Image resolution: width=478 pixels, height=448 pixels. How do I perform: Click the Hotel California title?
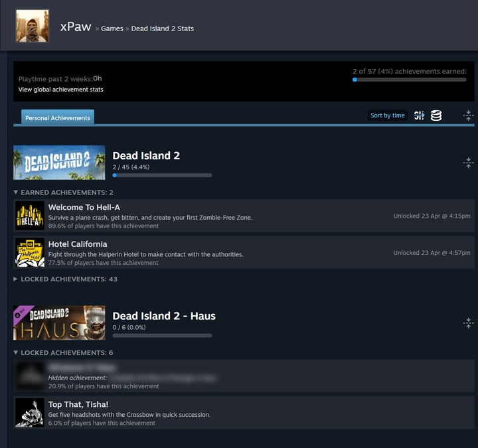pos(78,244)
